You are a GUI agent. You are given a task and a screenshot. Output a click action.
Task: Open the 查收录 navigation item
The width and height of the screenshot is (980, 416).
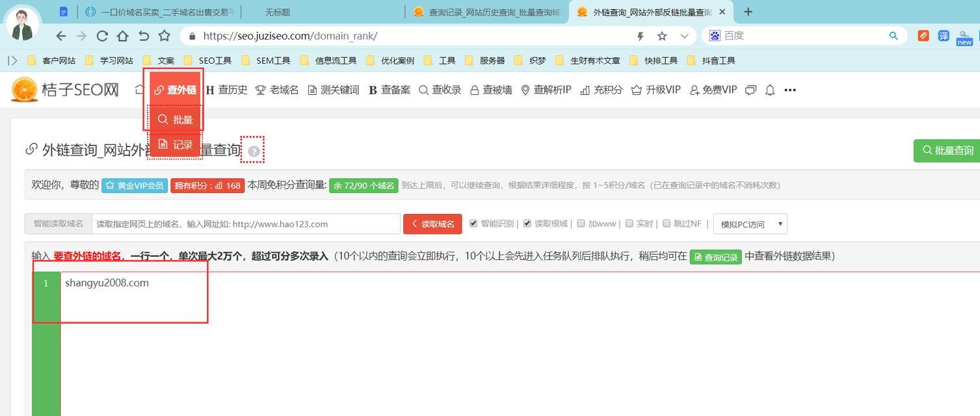pos(440,90)
